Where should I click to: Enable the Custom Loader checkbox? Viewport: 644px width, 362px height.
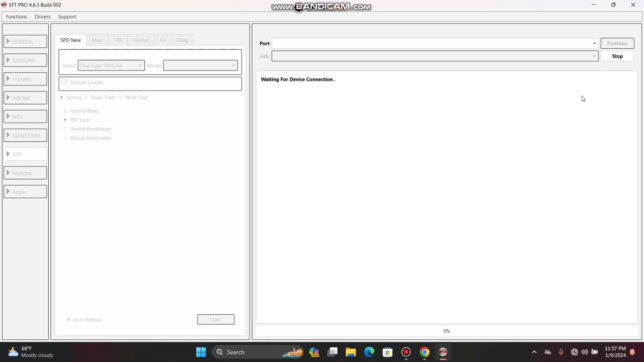pyautogui.click(x=64, y=82)
